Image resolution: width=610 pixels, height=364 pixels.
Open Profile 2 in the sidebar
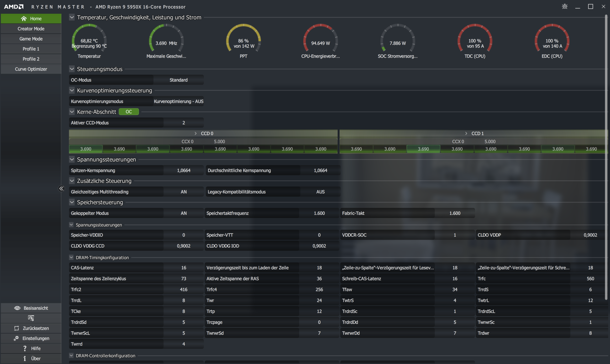[31, 59]
